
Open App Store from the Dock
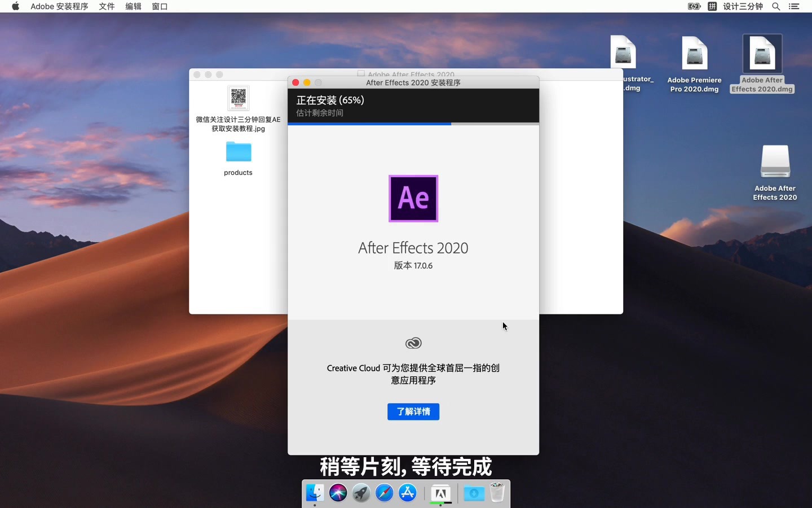408,493
